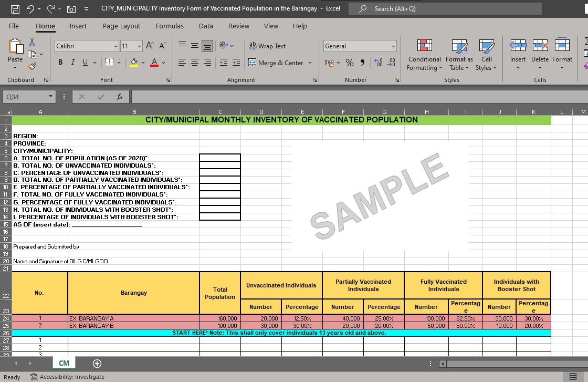Apply Comma Style icon
Screen dimensions: 588x382
pyautogui.click(x=362, y=63)
